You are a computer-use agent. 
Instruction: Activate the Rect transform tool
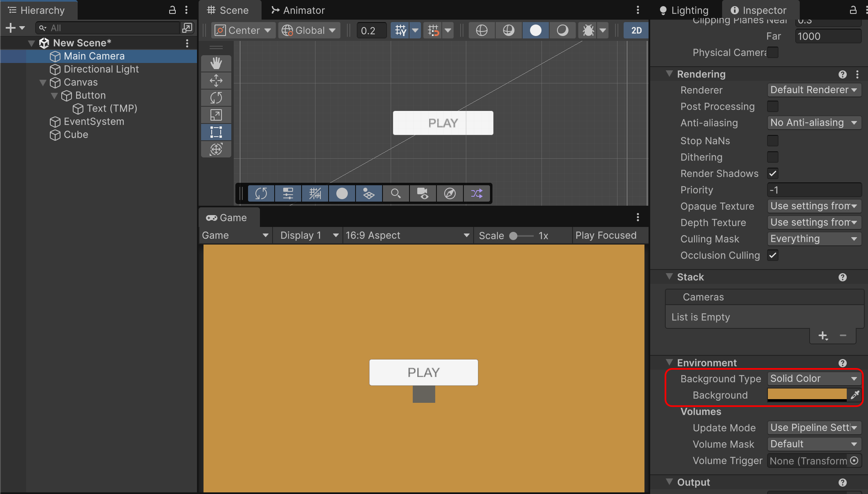(216, 132)
